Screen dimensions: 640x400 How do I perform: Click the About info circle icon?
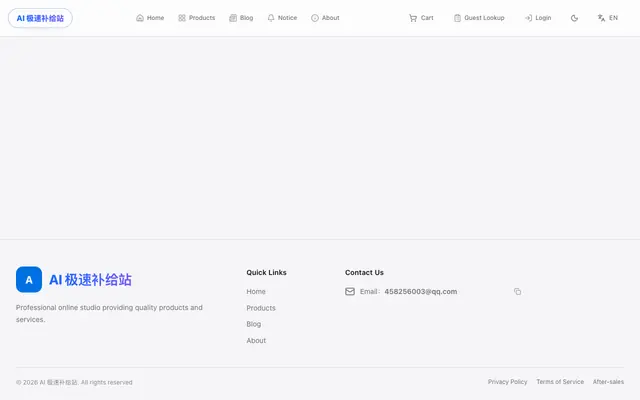pos(315,18)
